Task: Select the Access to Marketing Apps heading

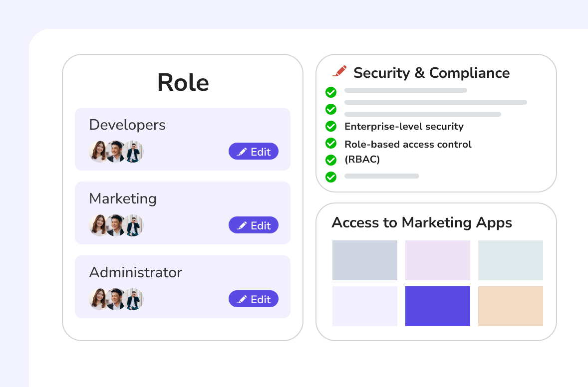Action: [x=422, y=222]
